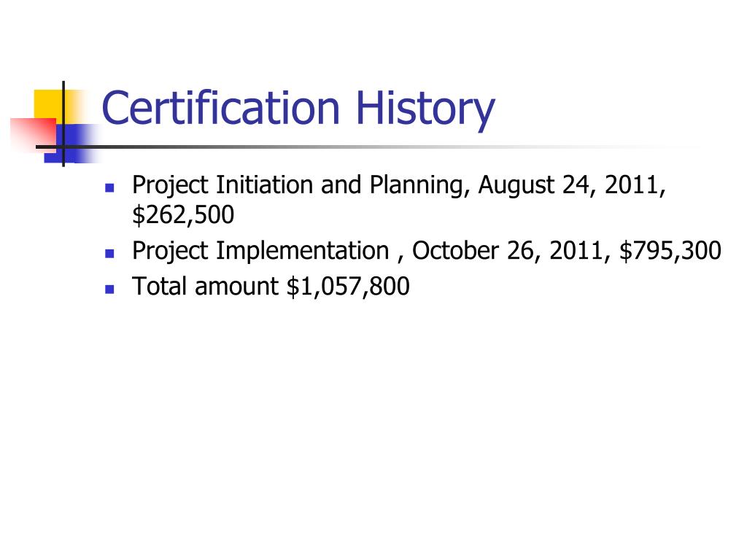Click the red gradient square decoration
This screenshot has width=747, height=560.
click(34, 134)
